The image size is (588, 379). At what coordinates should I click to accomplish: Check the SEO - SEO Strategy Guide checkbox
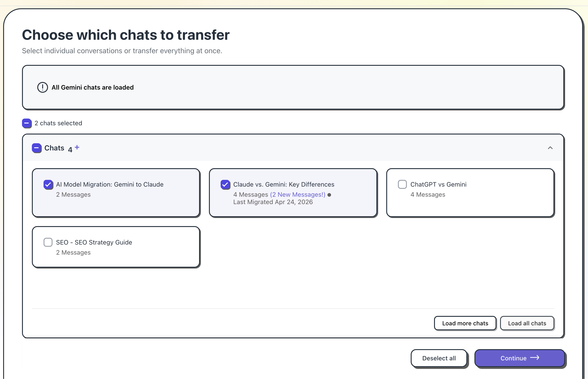tap(48, 242)
